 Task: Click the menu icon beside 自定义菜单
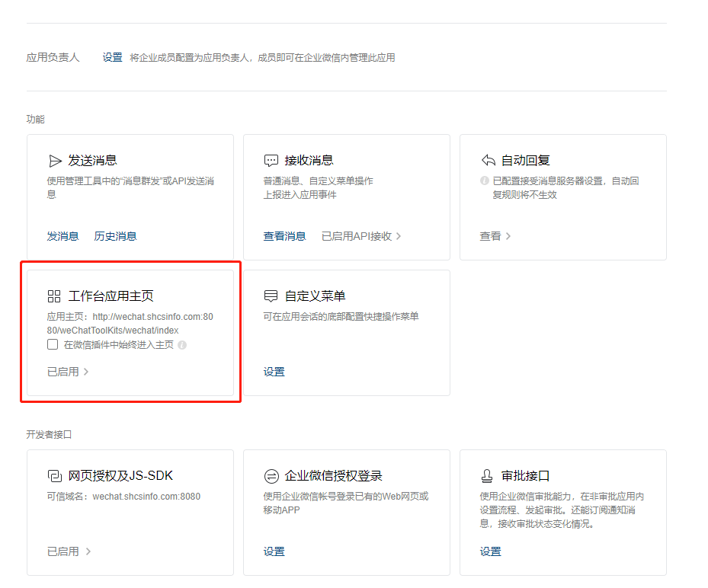pos(271,296)
